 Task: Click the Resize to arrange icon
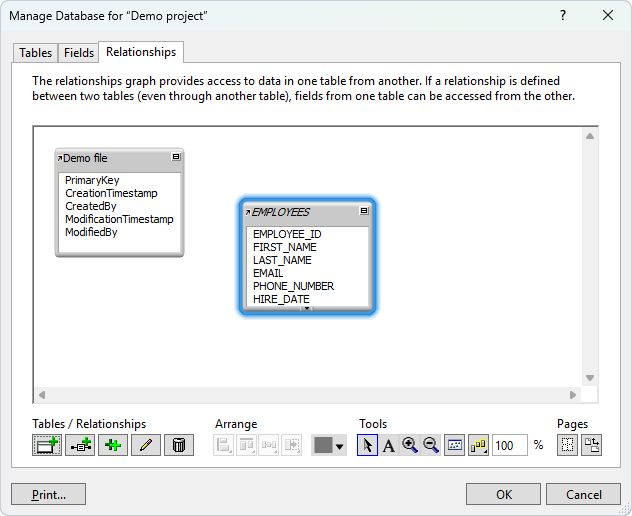(x=291, y=445)
